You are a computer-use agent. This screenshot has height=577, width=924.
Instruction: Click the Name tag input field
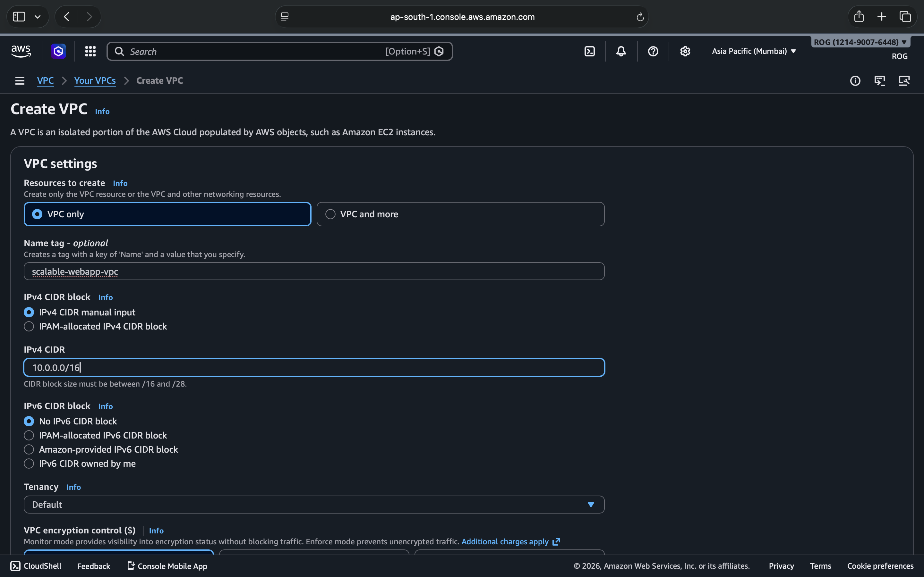[314, 271]
